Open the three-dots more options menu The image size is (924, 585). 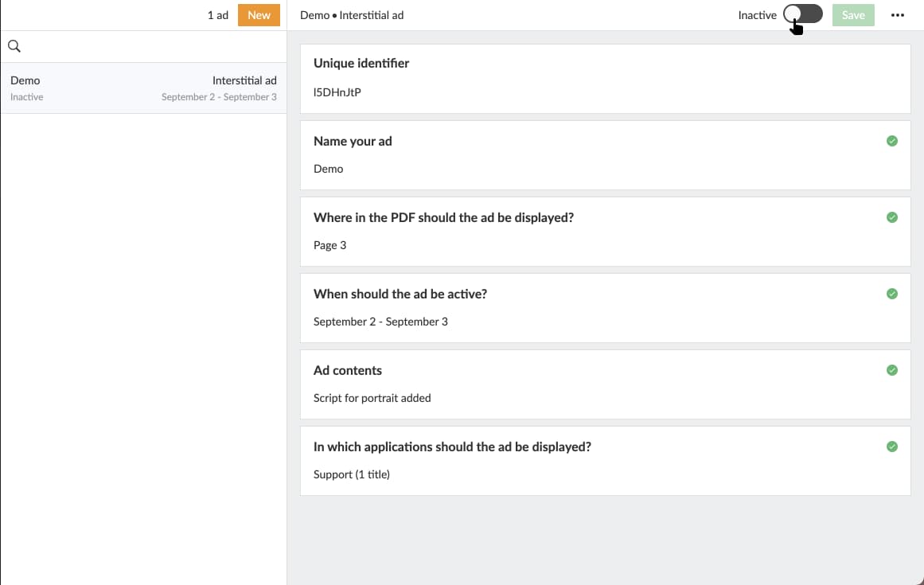pyautogui.click(x=898, y=15)
